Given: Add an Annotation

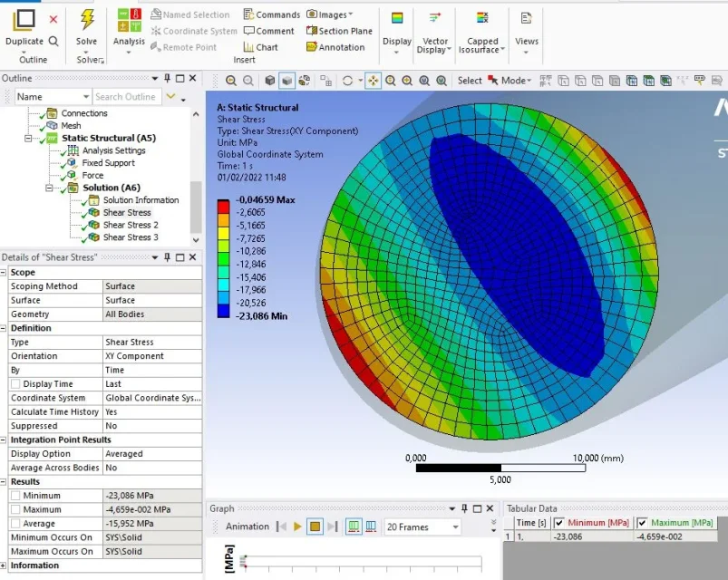Looking at the screenshot, I should click(x=335, y=47).
